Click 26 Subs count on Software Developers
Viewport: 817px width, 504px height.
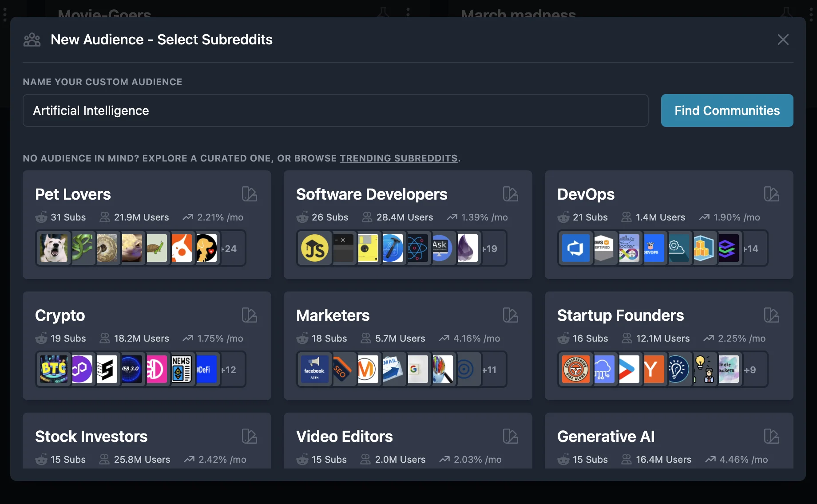pyautogui.click(x=322, y=217)
